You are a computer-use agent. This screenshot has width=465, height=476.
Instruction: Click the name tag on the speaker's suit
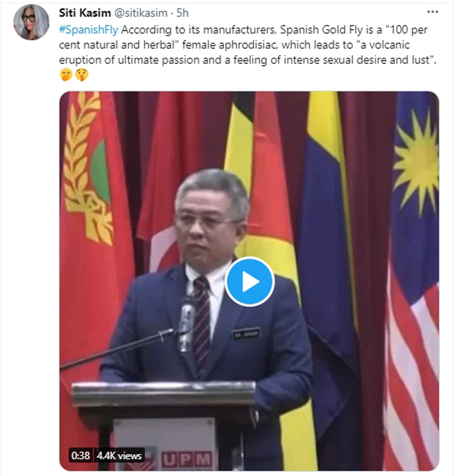[246, 334]
